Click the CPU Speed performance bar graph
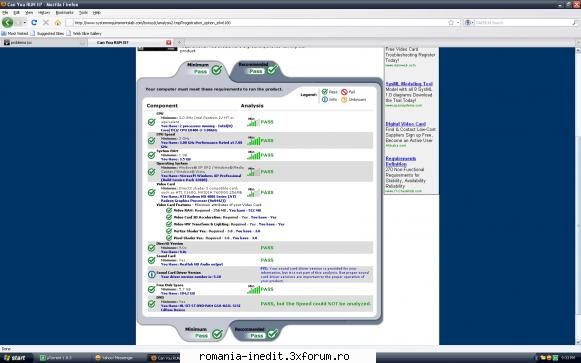Image resolution: width=581 pixels, height=363 pixels. 253,140
